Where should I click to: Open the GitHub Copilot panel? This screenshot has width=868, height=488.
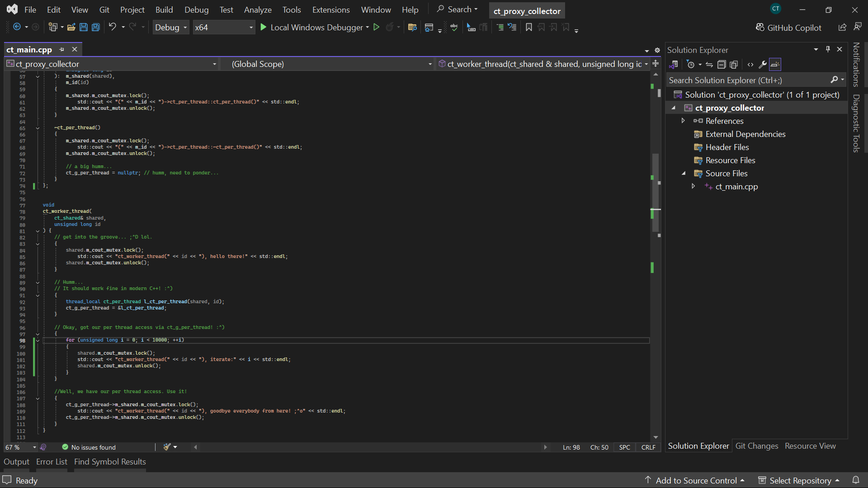pos(789,28)
